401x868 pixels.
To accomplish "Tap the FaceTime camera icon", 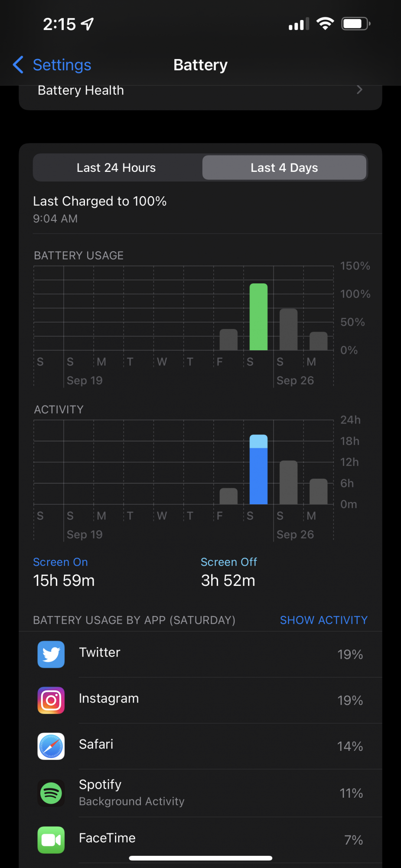I will (x=51, y=840).
